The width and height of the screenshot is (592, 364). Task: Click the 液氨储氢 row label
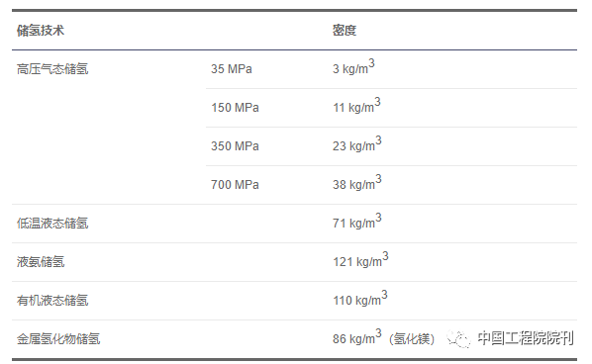(41, 262)
